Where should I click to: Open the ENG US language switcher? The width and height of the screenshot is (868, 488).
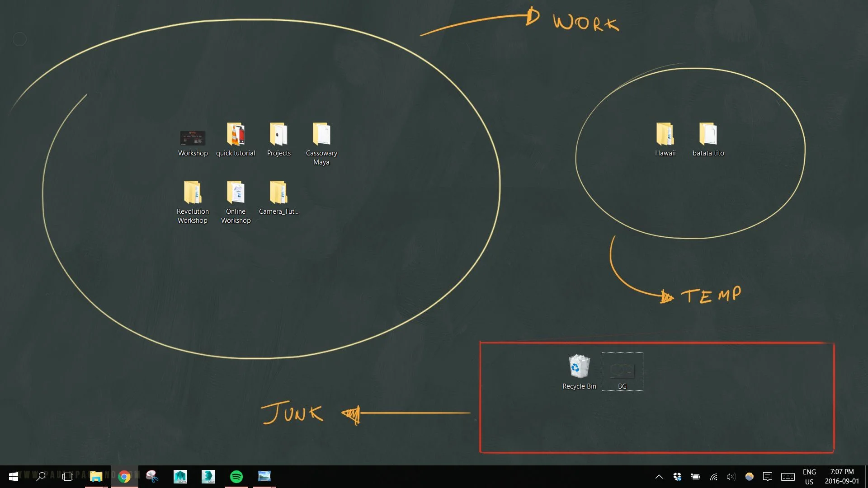tap(809, 477)
